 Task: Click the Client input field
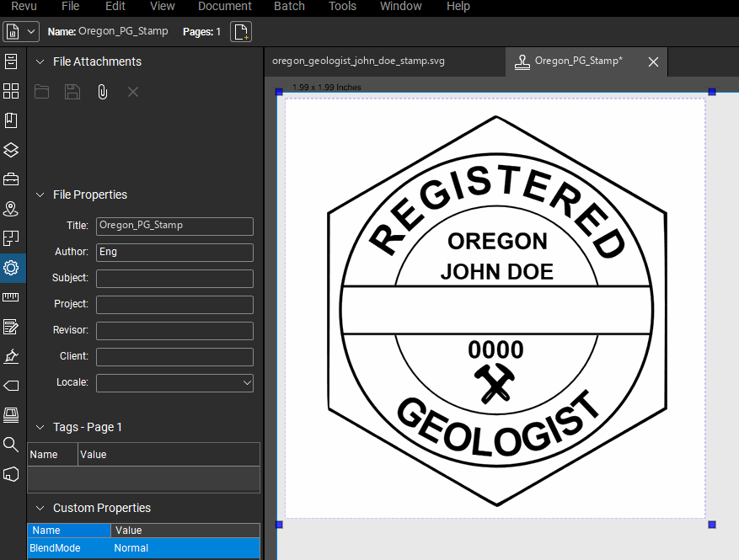pos(175,357)
